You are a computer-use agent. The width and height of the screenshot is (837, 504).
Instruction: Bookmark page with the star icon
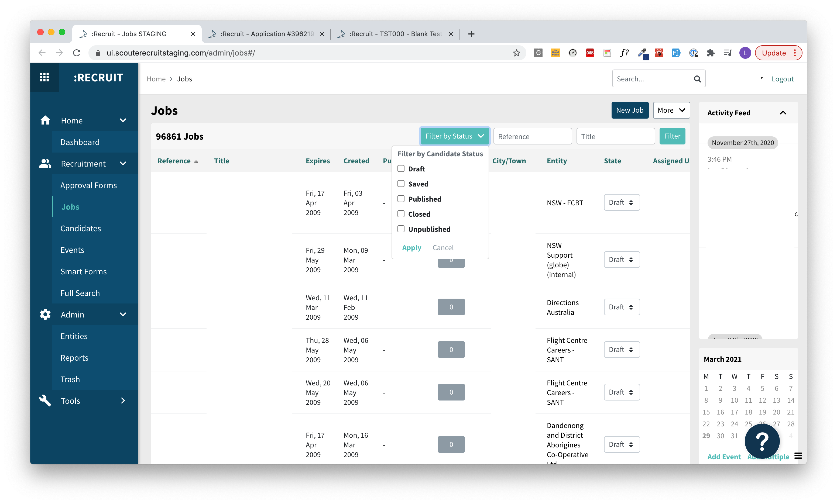pyautogui.click(x=516, y=53)
